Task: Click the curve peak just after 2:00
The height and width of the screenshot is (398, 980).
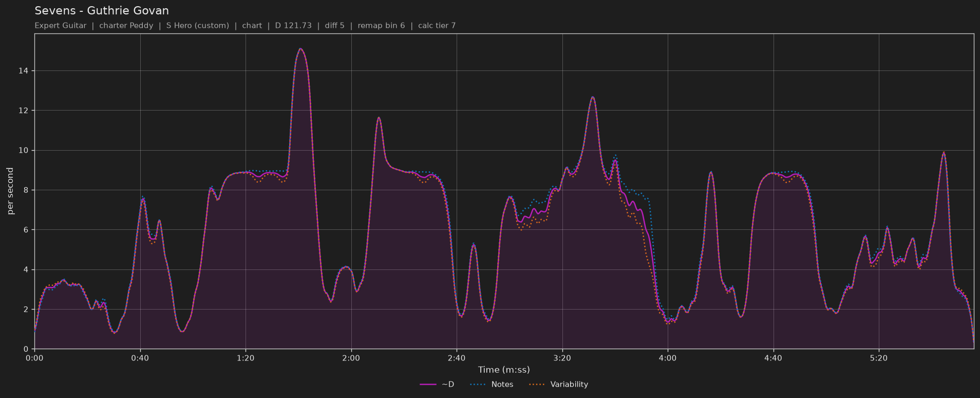Action: (x=379, y=118)
